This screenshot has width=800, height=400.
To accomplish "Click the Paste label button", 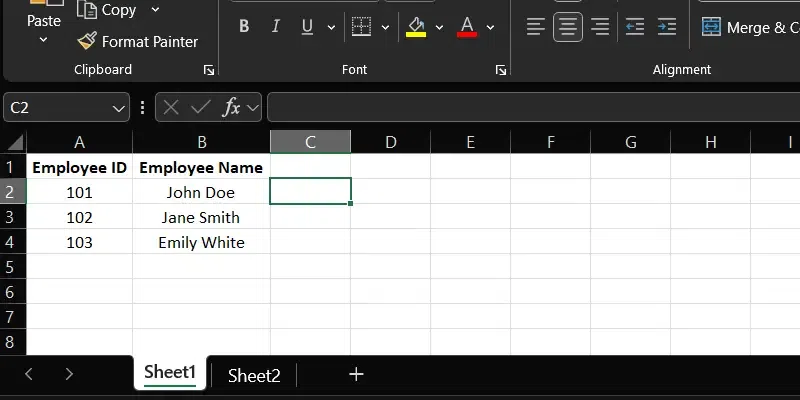I will (43, 21).
